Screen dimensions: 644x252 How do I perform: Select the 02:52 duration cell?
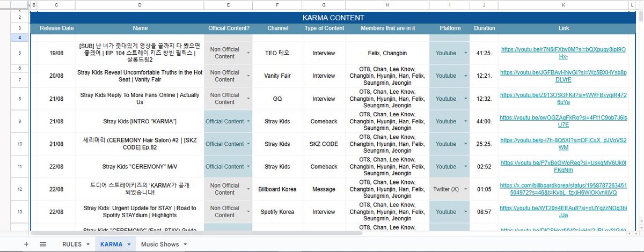(x=485, y=167)
